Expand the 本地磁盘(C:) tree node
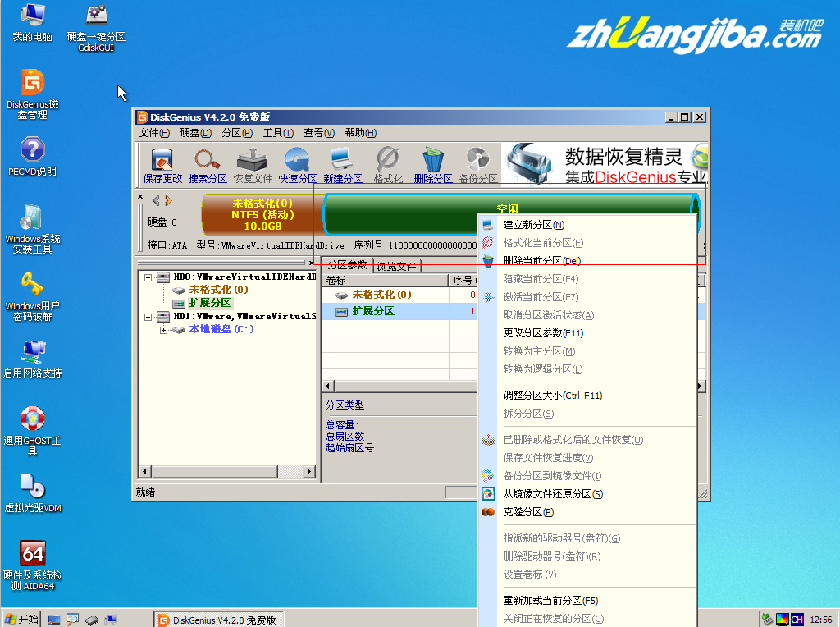The height and width of the screenshot is (627, 840). point(162,330)
